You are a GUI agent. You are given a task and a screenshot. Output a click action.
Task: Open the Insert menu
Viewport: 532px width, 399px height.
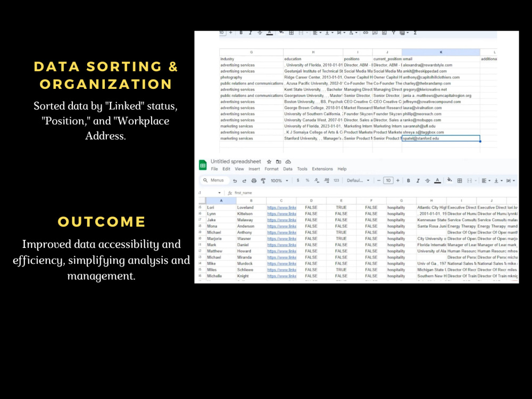click(254, 169)
